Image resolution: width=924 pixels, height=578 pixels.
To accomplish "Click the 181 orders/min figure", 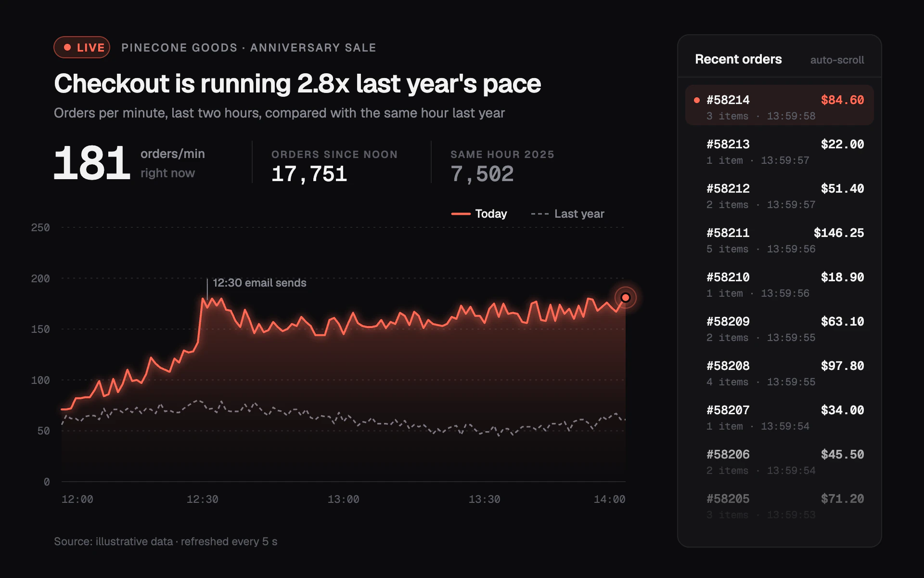I will [x=92, y=163].
